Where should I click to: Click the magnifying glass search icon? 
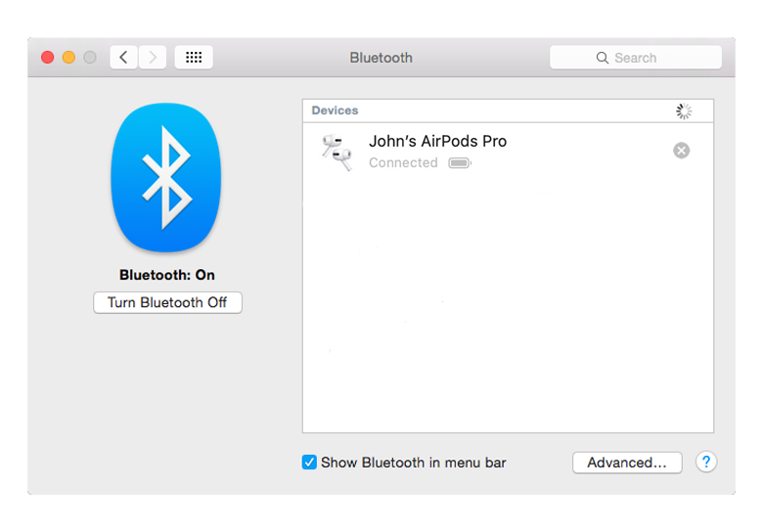(603, 58)
